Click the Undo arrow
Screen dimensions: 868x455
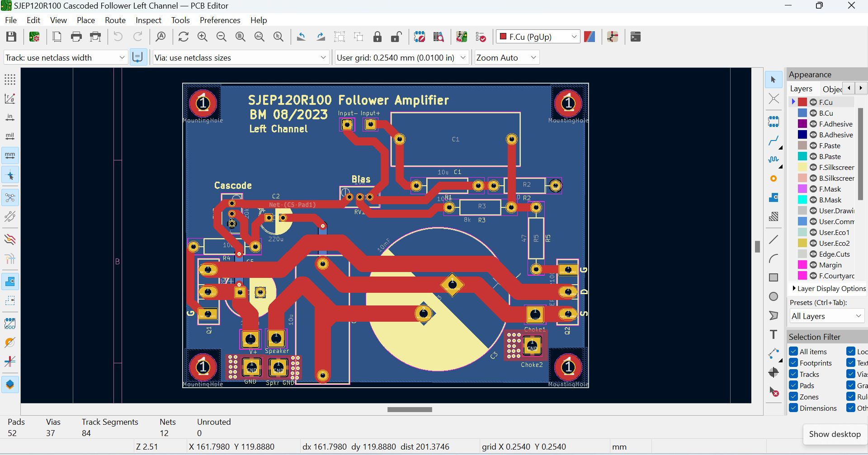click(x=118, y=37)
